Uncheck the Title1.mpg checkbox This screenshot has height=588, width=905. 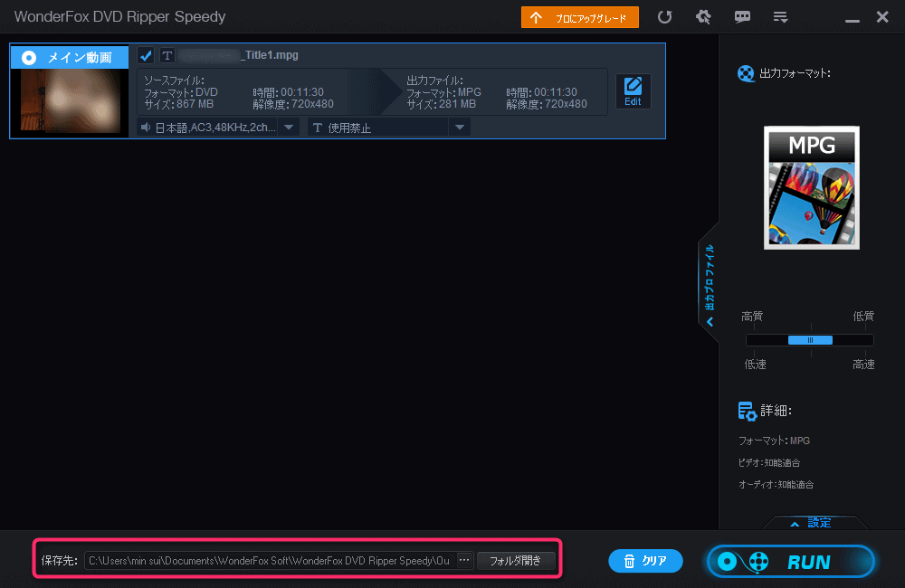click(x=146, y=56)
